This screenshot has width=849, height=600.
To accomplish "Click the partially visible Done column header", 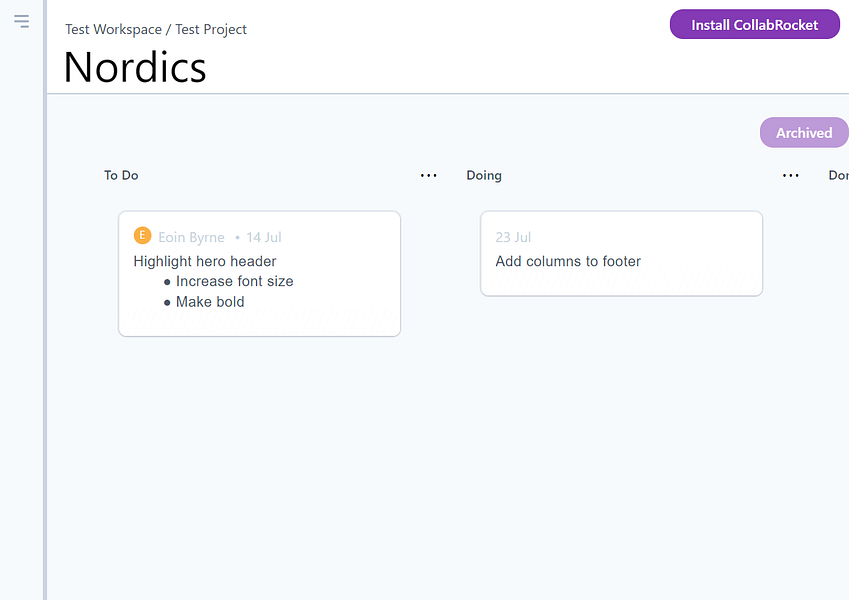I will tap(838, 176).
